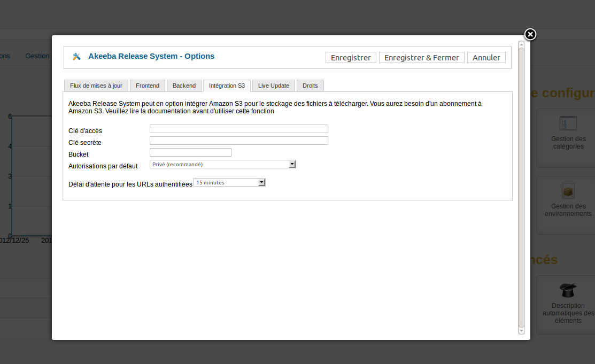
Task: Click Enregistrer & Fermer button
Action: (x=421, y=58)
